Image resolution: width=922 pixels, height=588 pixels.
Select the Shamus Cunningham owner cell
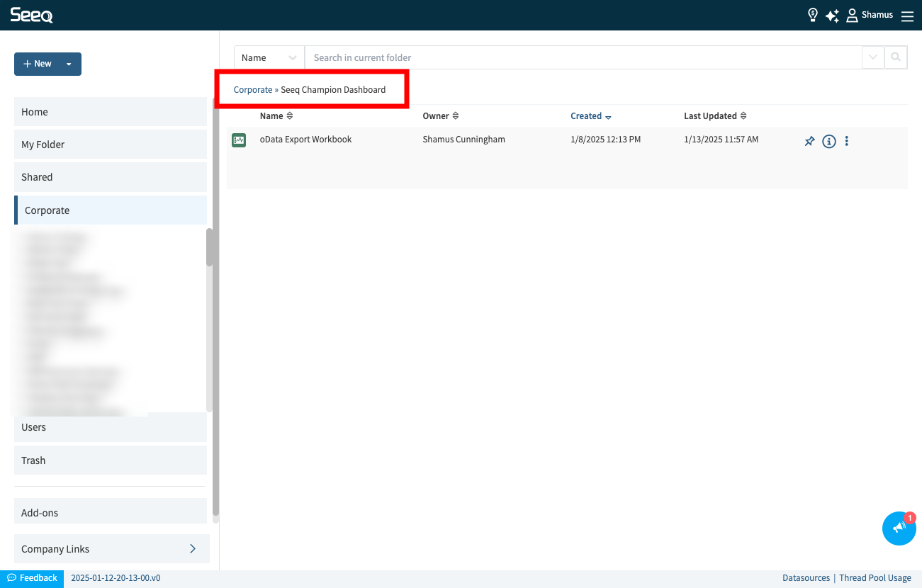[x=463, y=140]
